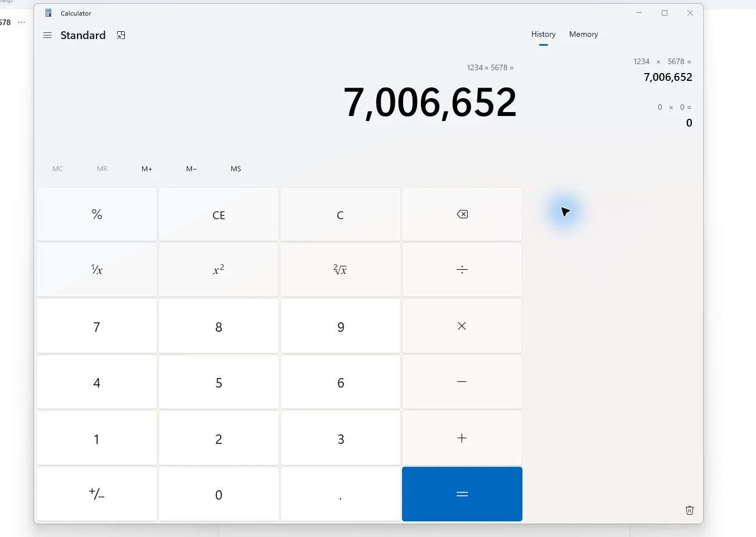Insert decimal point key
Image resolution: width=756 pixels, height=537 pixels.
(x=341, y=494)
